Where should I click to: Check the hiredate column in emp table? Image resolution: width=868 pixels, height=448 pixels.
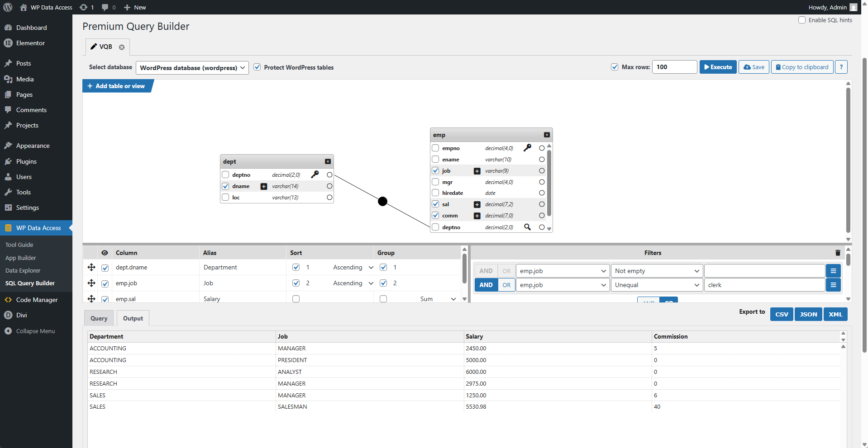point(435,193)
